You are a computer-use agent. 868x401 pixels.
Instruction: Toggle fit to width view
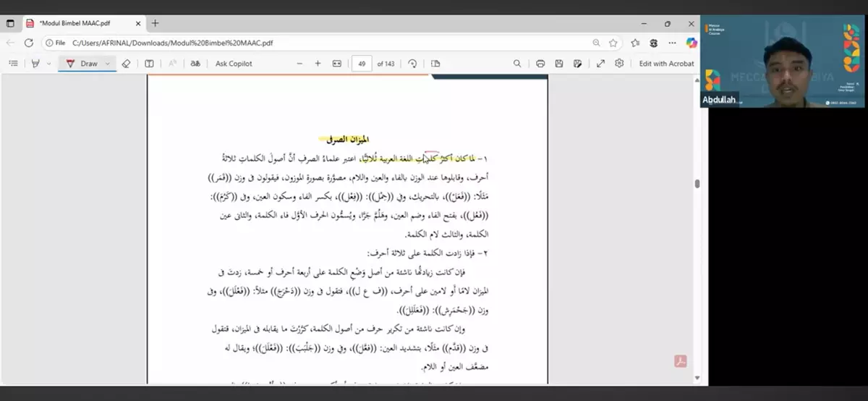pos(336,64)
